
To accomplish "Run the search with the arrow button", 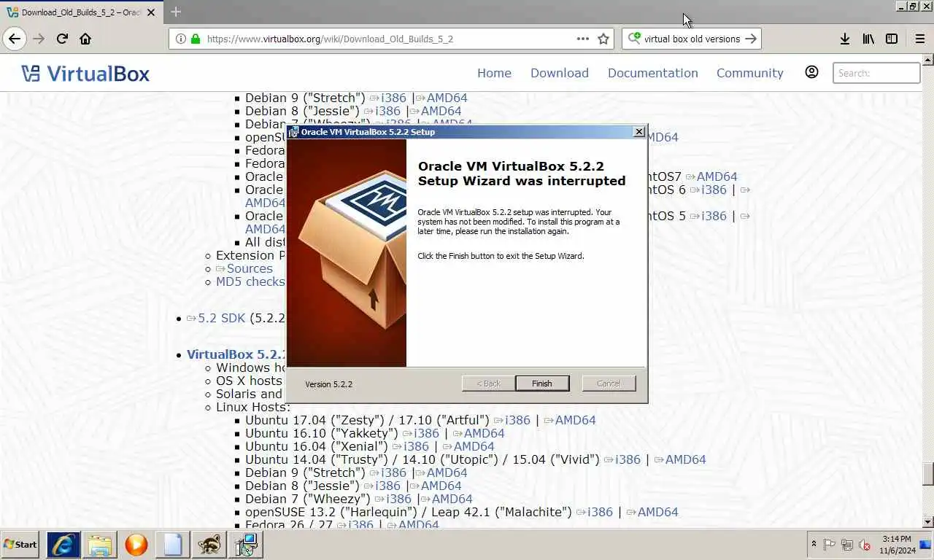I will point(751,39).
